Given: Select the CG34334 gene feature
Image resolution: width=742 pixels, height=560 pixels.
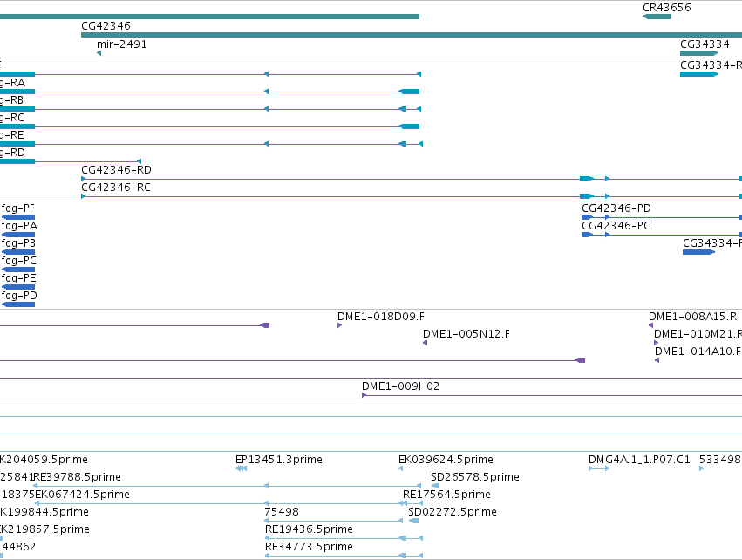Looking at the screenshot, I should coord(699,53).
